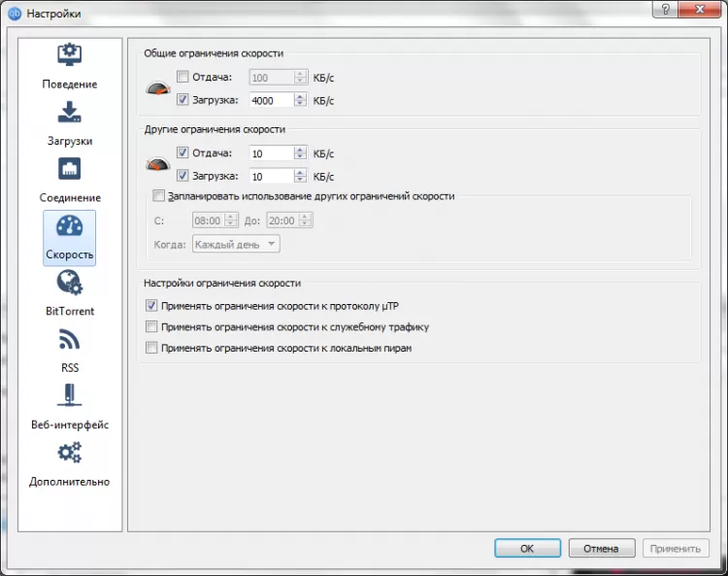Click the global speed limits gauge icon
Image resolution: width=728 pixels, height=576 pixels.
tap(158, 88)
